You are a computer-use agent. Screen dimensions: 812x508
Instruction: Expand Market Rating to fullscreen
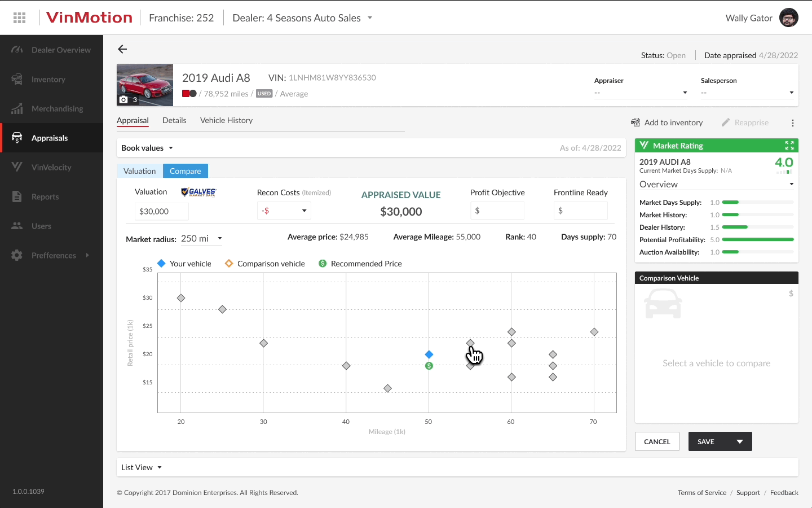tap(789, 145)
